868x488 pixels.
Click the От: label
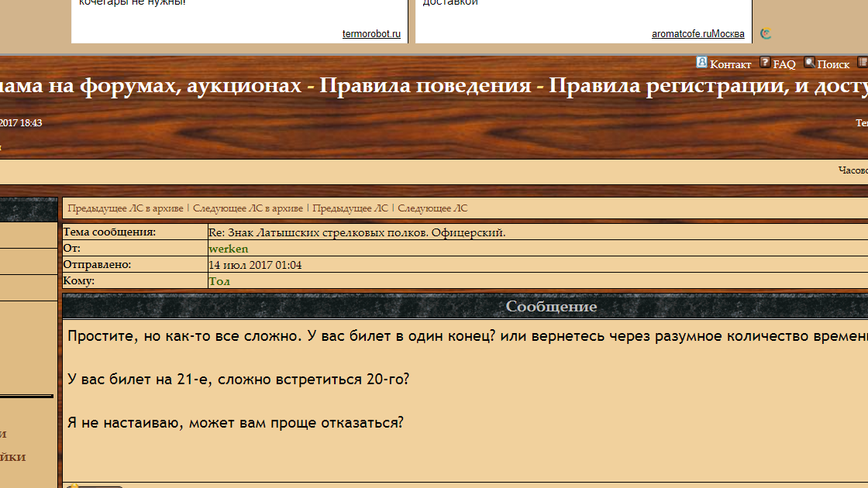71,248
